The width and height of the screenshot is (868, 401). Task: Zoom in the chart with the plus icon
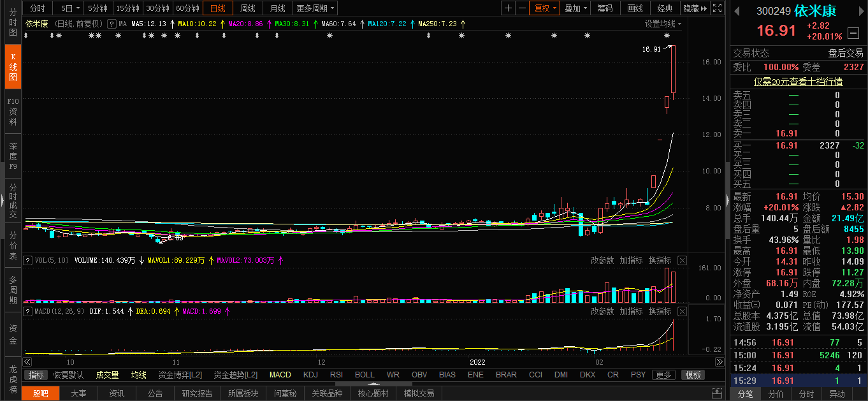click(508, 8)
